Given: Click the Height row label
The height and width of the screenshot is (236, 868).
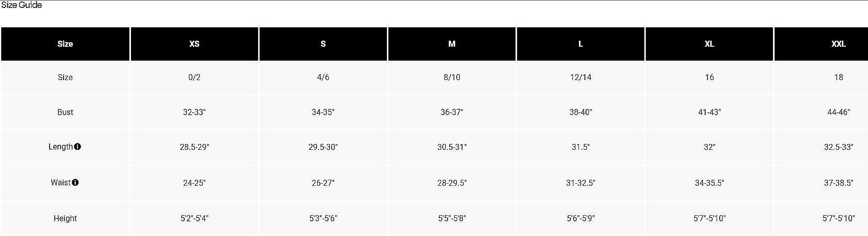Looking at the screenshot, I should [x=65, y=218].
